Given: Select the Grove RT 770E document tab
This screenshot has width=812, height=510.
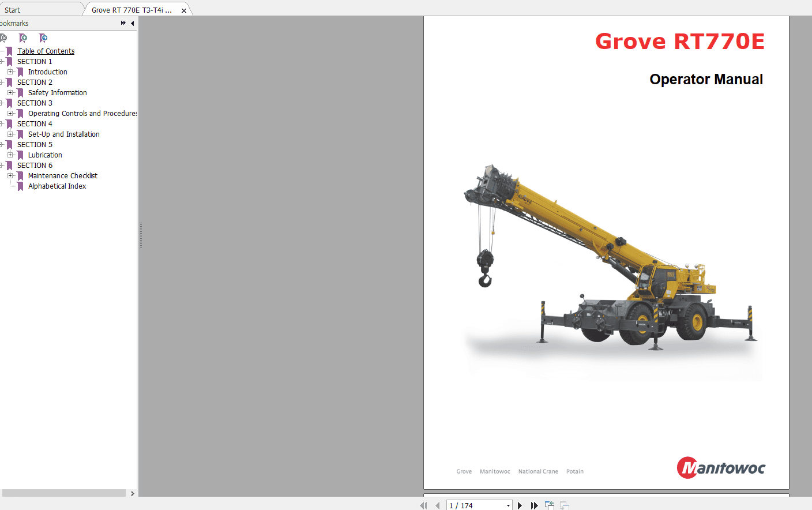Looking at the screenshot, I should point(133,9).
